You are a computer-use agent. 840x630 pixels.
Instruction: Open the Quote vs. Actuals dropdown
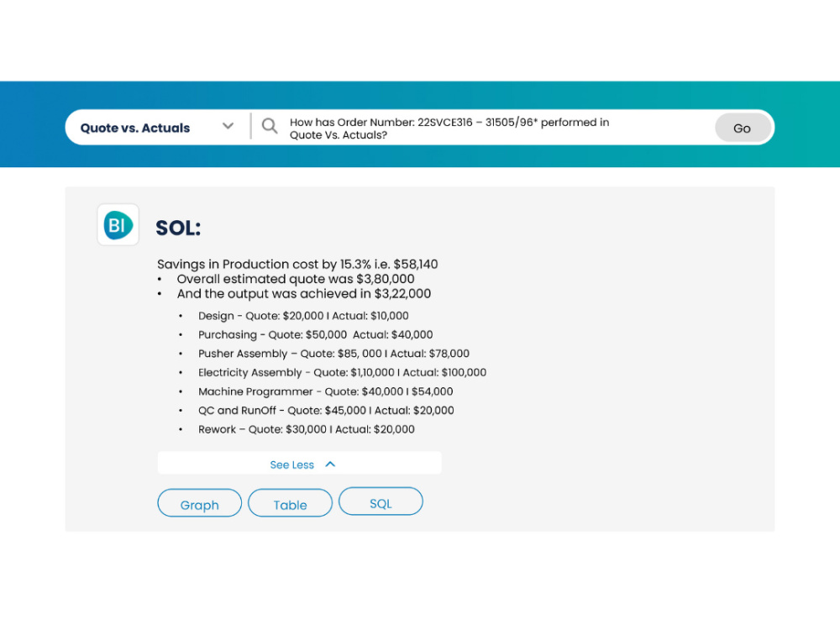(158, 128)
